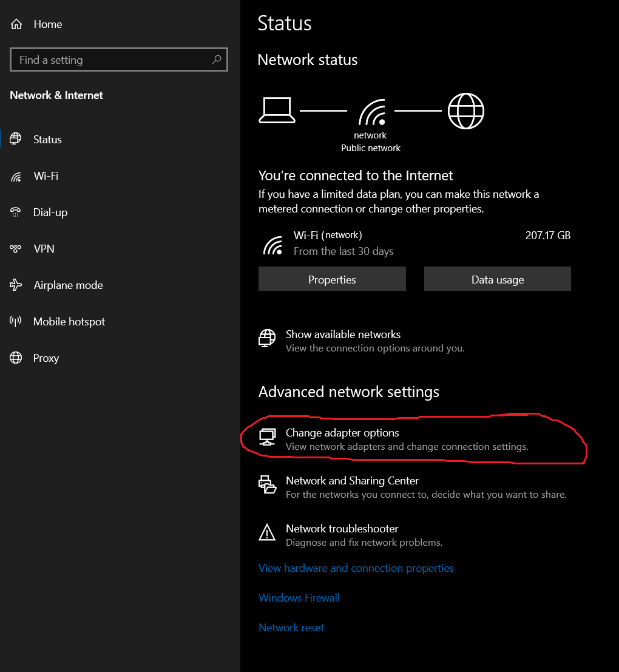This screenshot has height=672, width=619.
Task: Open the VPN settings section
Action: coord(120,248)
